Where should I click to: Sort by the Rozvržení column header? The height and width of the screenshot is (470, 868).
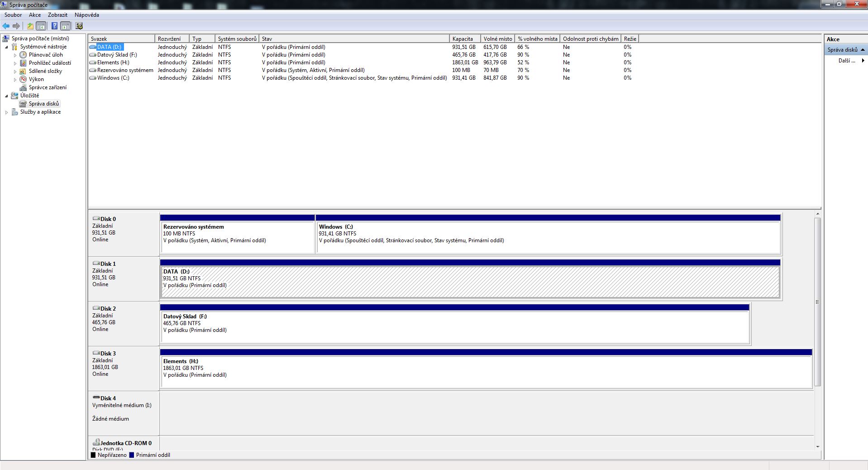tap(172, 39)
